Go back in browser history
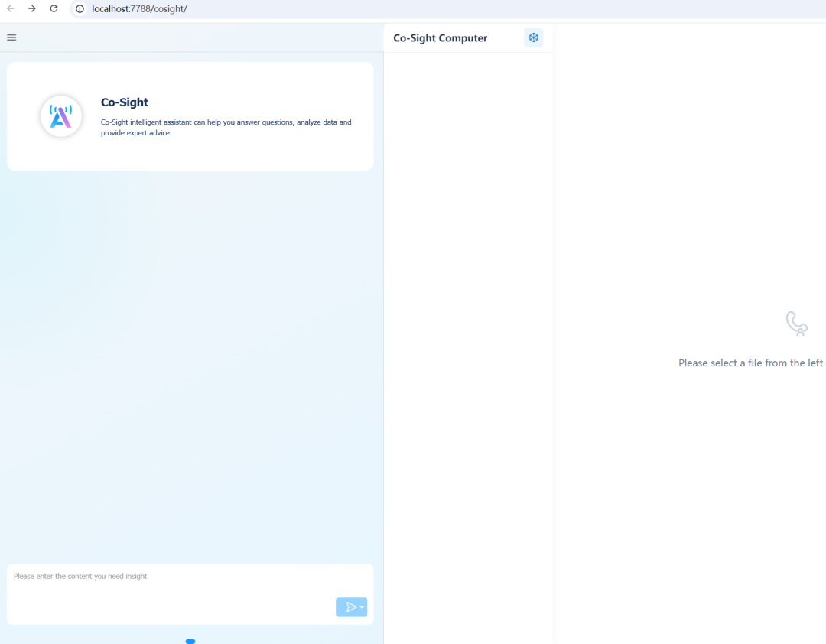The image size is (826, 644). pos(11,8)
